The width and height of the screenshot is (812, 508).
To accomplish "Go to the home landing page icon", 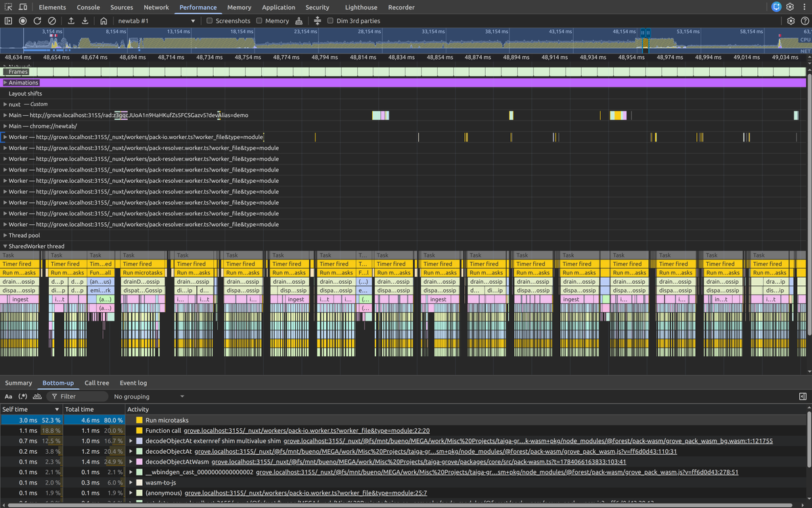I will pyautogui.click(x=104, y=21).
